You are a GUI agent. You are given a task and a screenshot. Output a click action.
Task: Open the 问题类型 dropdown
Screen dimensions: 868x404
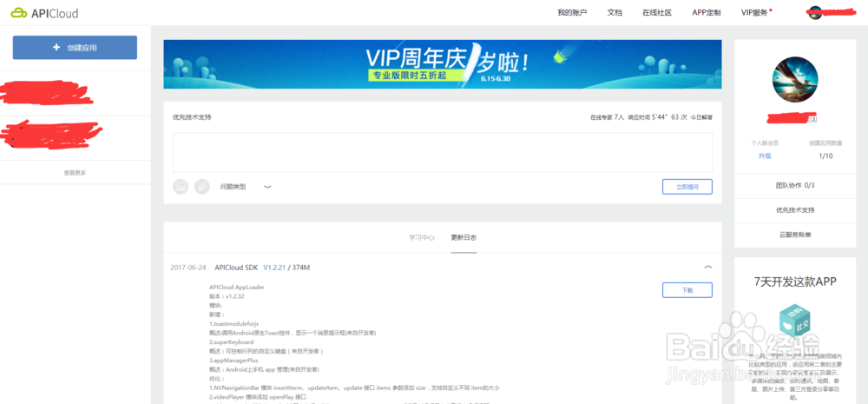(246, 188)
